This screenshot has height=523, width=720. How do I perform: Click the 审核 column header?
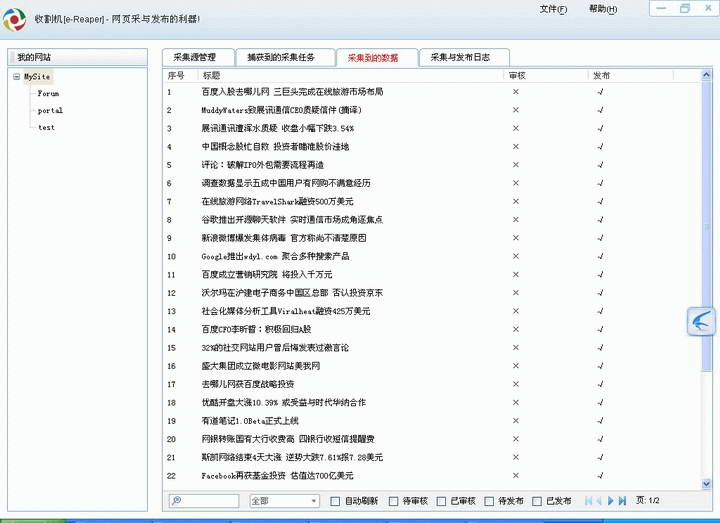coord(546,75)
